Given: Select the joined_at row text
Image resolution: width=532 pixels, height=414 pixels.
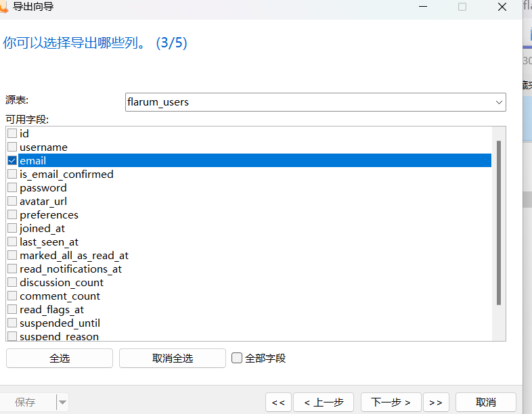Looking at the screenshot, I should (42, 229).
